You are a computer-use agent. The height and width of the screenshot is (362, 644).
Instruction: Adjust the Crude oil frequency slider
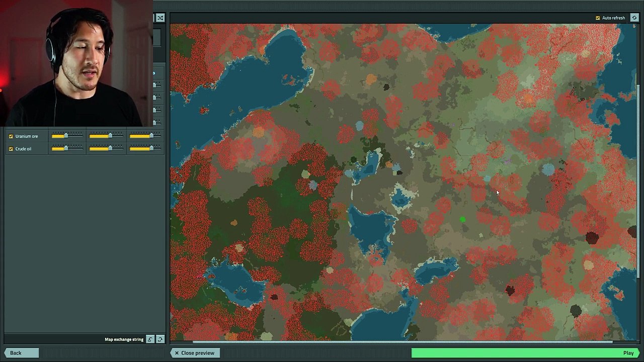tap(67, 148)
